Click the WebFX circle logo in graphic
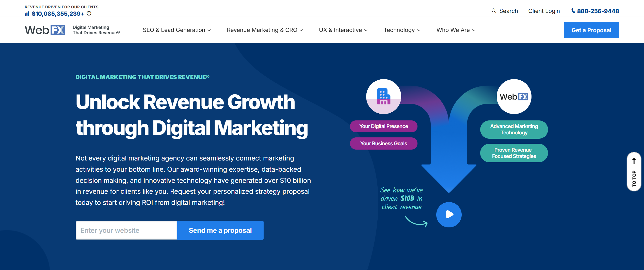644x270 pixels. coord(514,97)
